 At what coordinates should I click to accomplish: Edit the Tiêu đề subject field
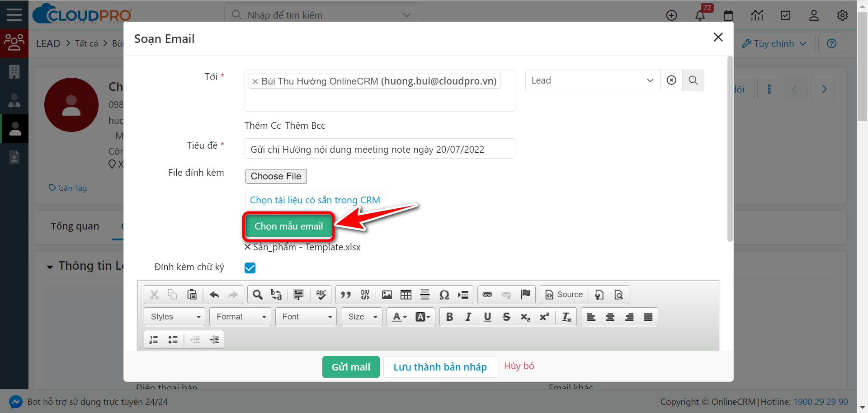[x=380, y=149]
